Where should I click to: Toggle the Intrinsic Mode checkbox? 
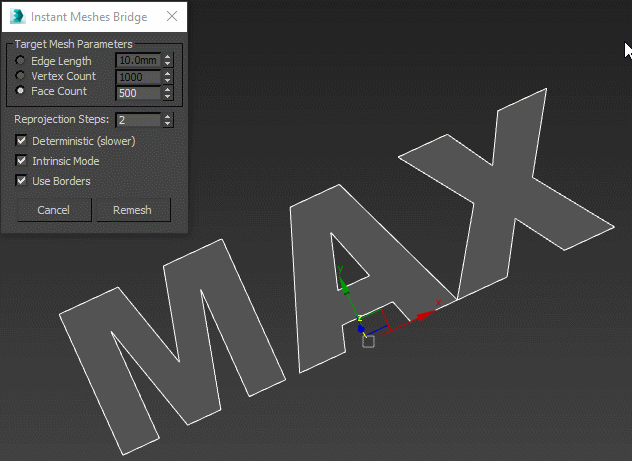[x=22, y=161]
